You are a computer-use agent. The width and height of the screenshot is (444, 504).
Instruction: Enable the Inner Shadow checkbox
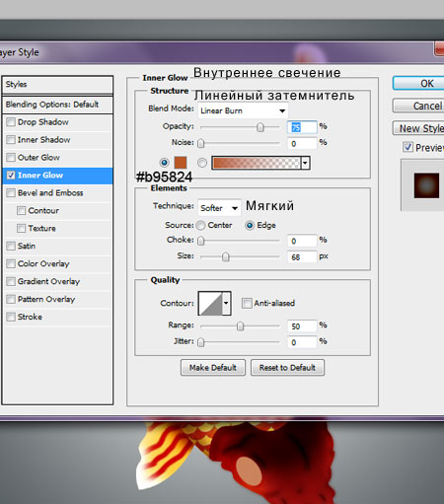click(11, 140)
